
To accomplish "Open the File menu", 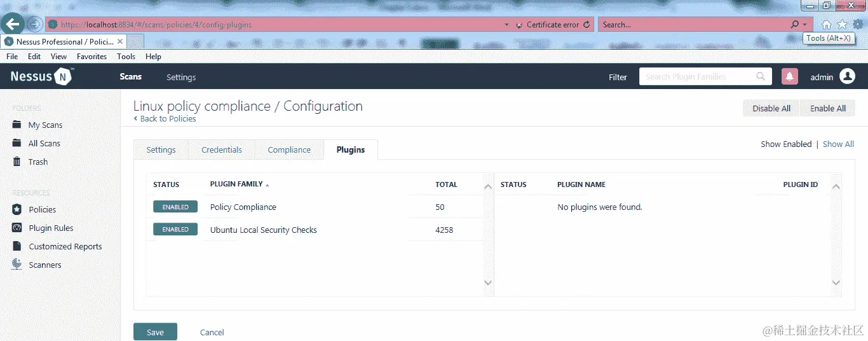I will tap(12, 57).
